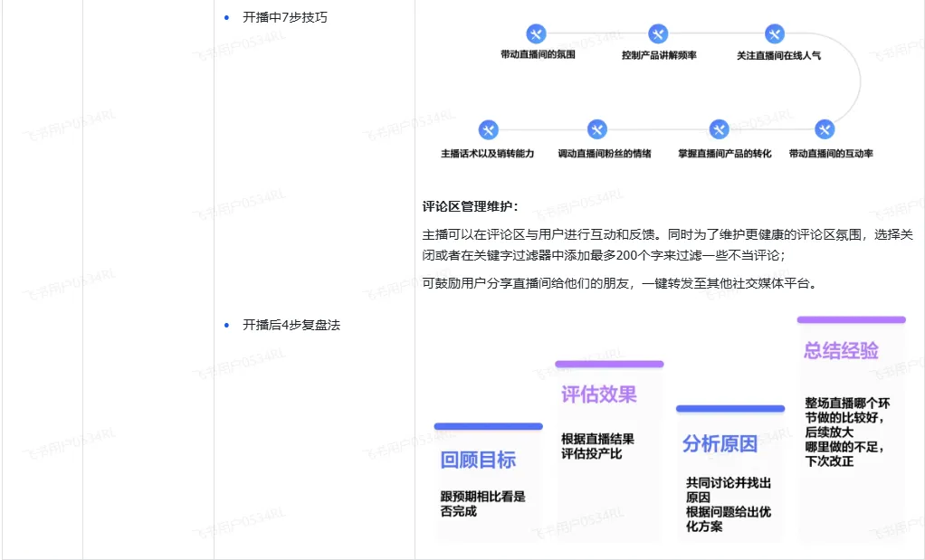Click the text 共同讨论并找出原因
The width and height of the screenshot is (925, 560).
(x=728, y=489)
